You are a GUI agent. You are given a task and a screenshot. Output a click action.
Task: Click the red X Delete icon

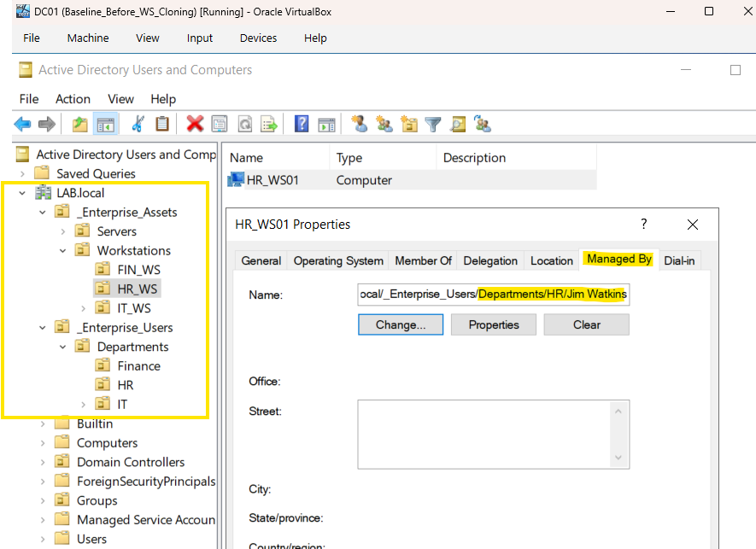coord(195,125)
